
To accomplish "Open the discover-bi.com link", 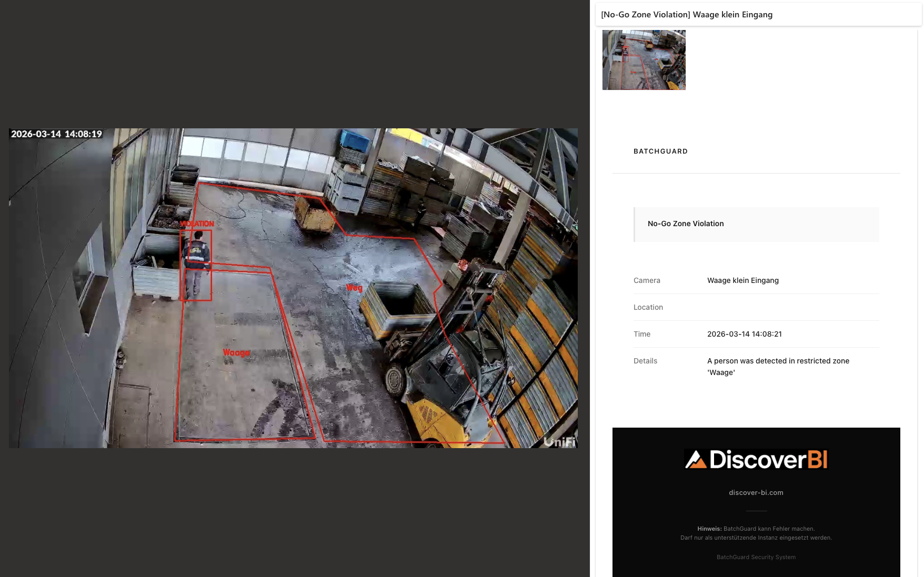I will pyautogui.click(x=756, y=493).
